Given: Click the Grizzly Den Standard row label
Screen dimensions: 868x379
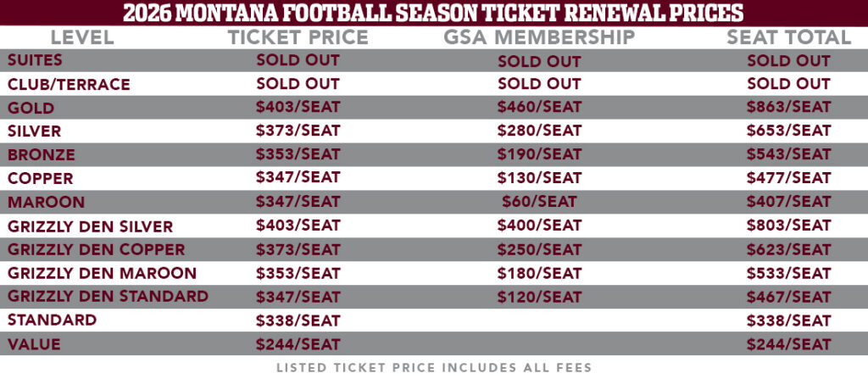Looking at the screenshot, I should pos(108,297).
